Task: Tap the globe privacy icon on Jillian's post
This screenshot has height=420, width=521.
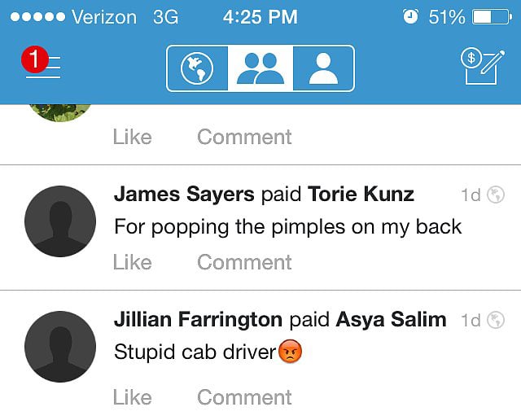Action: coord(496,321)
